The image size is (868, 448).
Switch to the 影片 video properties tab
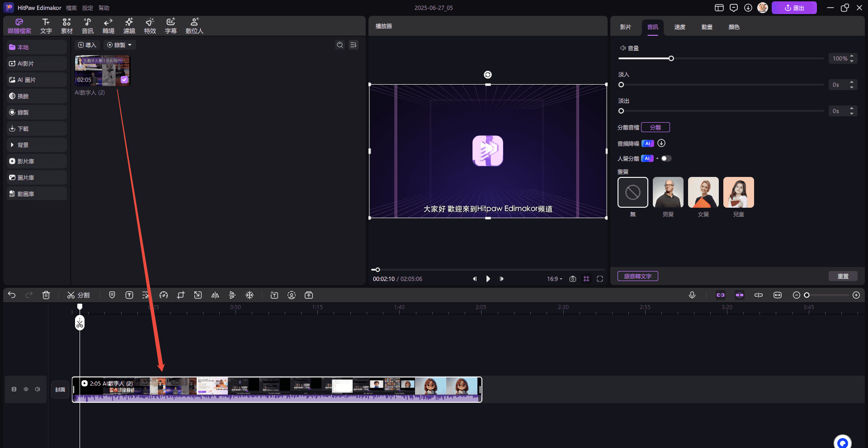click(626, 27)
